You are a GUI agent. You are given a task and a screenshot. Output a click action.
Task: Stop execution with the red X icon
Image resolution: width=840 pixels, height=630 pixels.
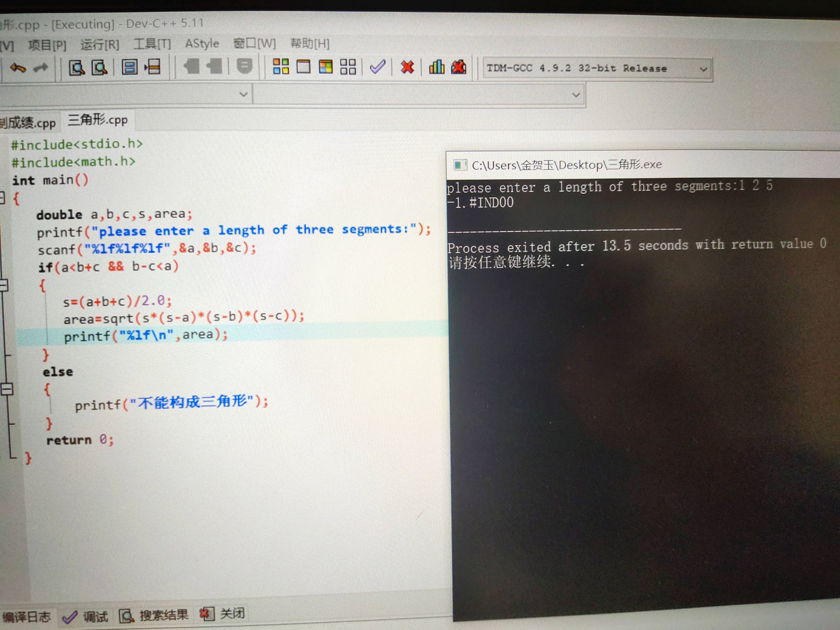(407, 67)
